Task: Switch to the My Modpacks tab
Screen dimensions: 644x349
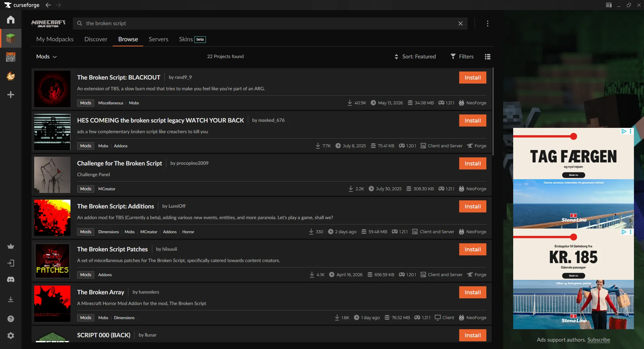Action: (x=55, y=39)
